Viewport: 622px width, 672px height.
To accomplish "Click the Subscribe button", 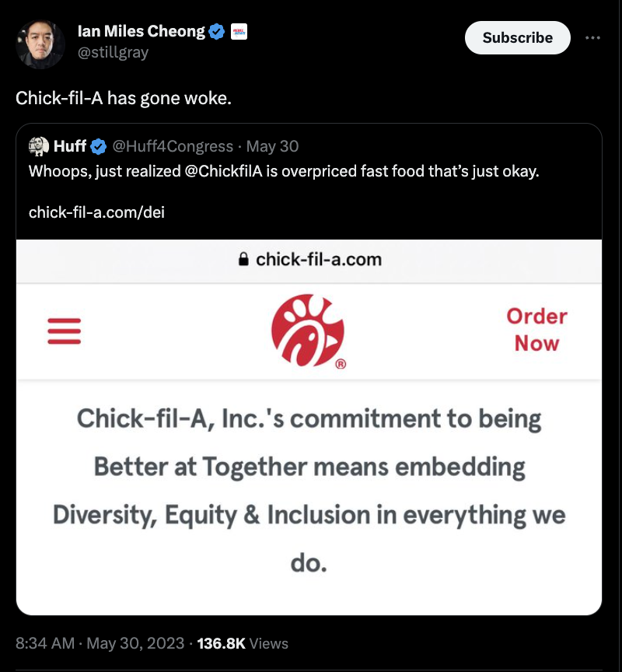I will click(517, 37).
